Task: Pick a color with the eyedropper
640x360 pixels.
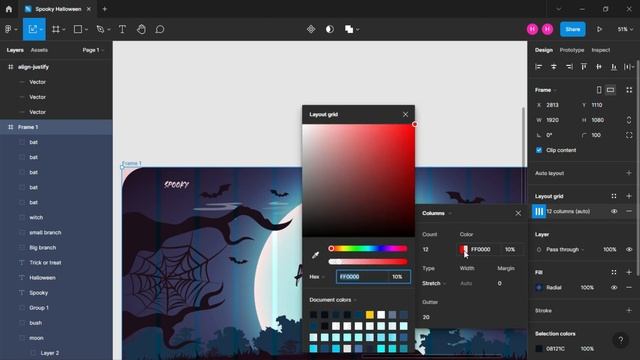Action: (315, 255)
